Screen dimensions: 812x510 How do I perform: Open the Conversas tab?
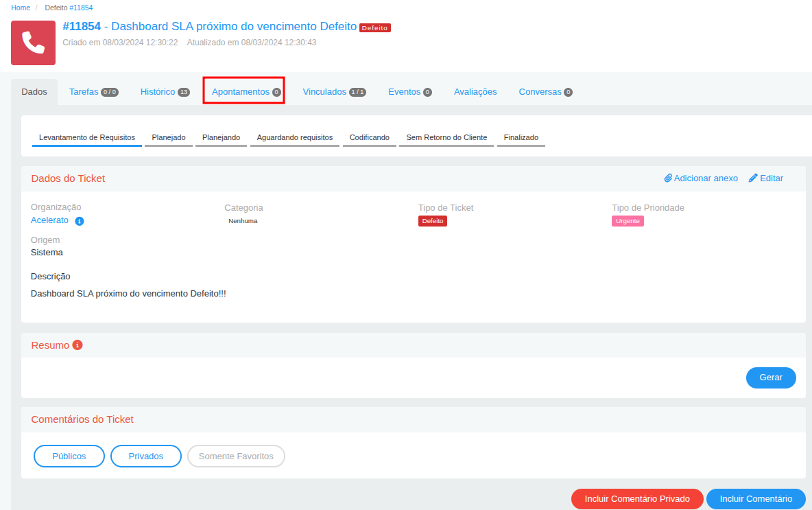click(x=545, y=92)
